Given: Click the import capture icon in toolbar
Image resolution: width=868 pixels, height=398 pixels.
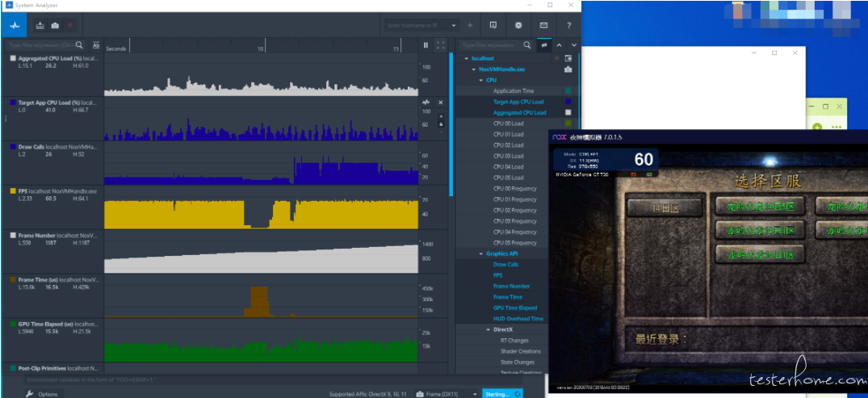Looking at the screenshot, I should tap(40, 26).
